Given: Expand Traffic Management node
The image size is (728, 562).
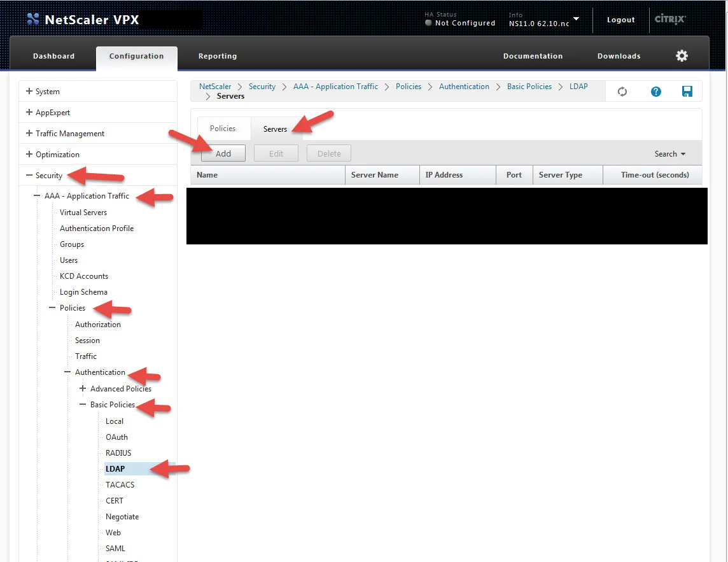Looking at the screenshot, I should point(29,133).
